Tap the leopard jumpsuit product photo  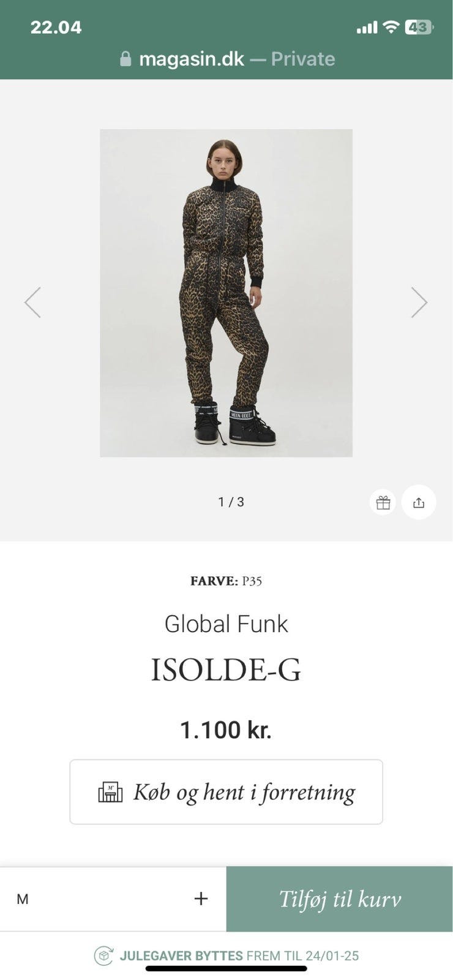point(226,293)
